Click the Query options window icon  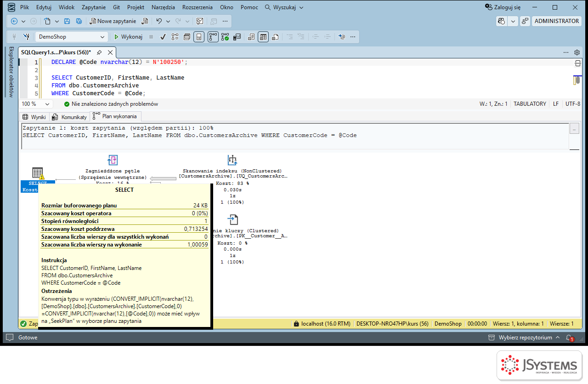pyautogui.click(x=187, y=37)
